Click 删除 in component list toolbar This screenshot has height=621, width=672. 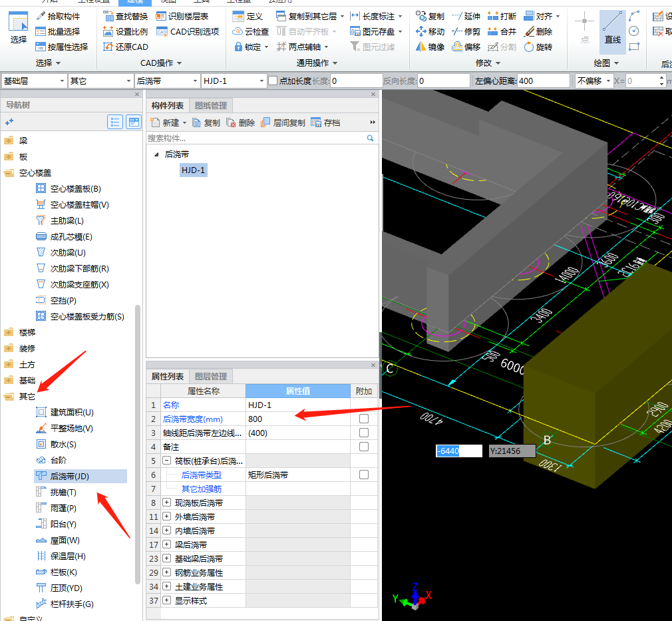241,122
